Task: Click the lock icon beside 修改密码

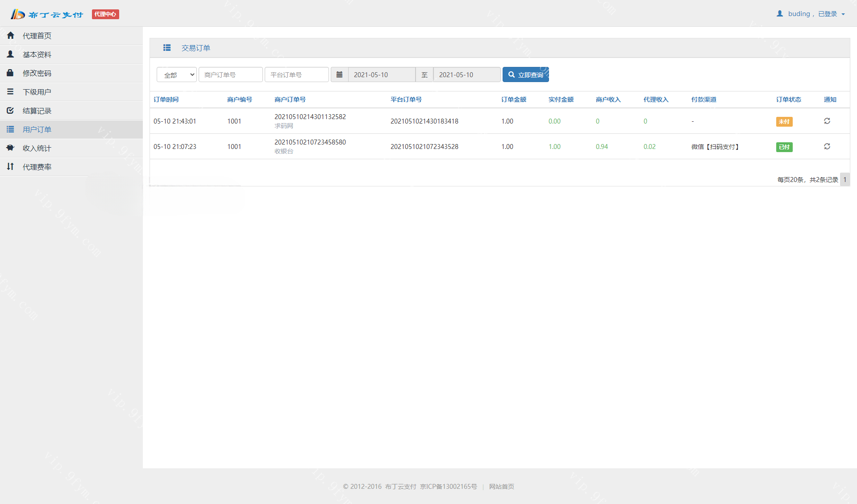Action: coord(10,73)
